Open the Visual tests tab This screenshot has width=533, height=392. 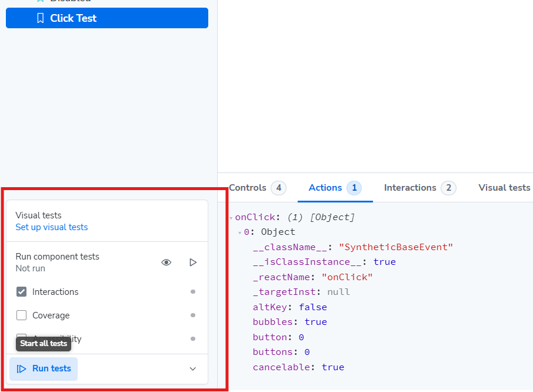tap(504, 188)
